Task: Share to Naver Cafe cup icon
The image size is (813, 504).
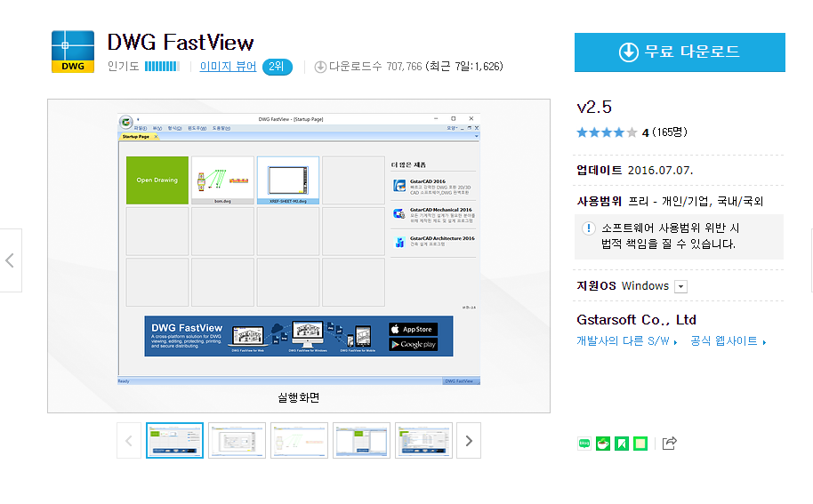Action: click(603, 444)
